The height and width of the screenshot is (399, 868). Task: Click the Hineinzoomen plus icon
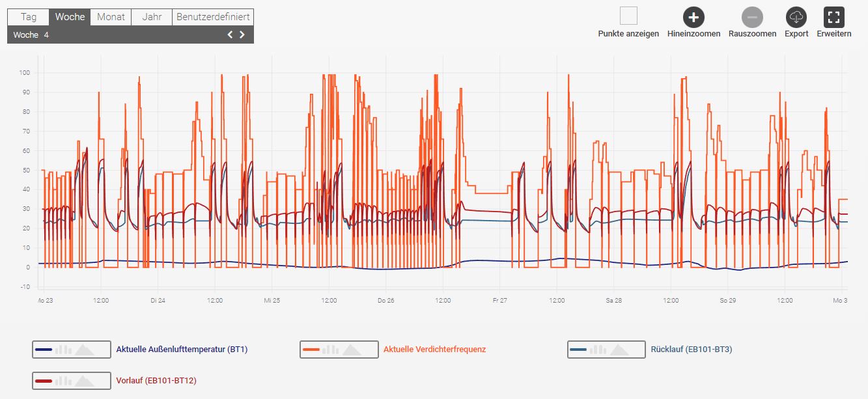693,17
